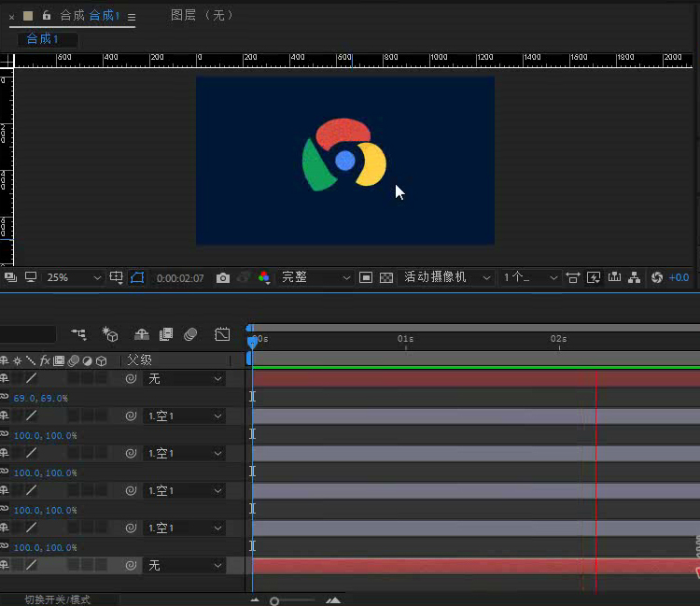Click the timeline search field
Viewport: 700px width, 606px height.
tap(28, 334)
